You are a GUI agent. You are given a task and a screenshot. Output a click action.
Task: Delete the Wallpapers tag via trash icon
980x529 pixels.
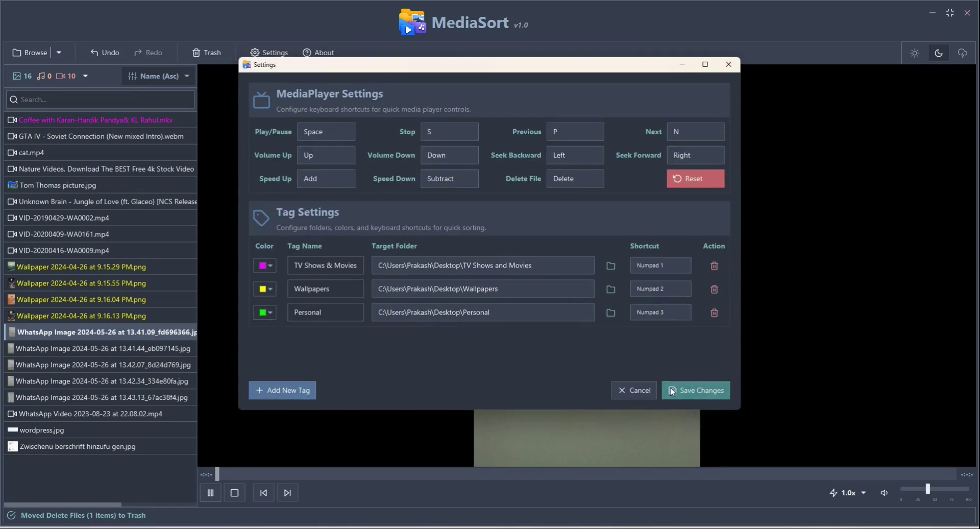pyautogui.click(x=714, y=289)
